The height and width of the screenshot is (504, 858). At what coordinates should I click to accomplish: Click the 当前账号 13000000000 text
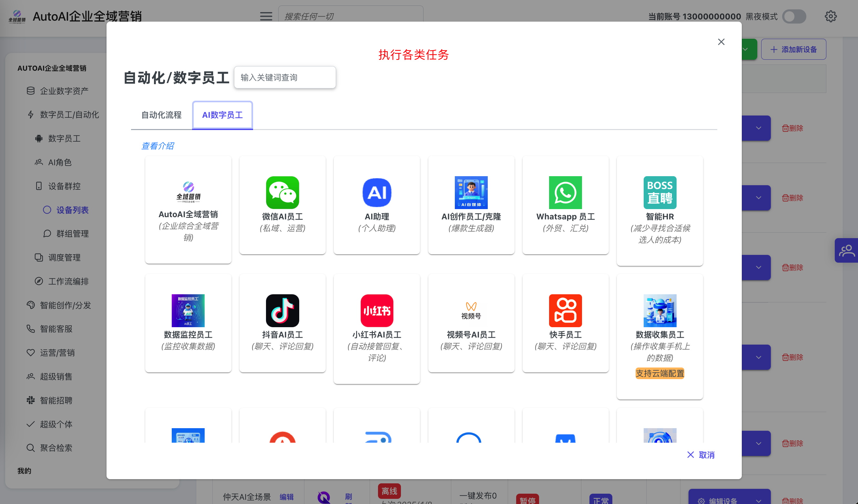[695, 16]
